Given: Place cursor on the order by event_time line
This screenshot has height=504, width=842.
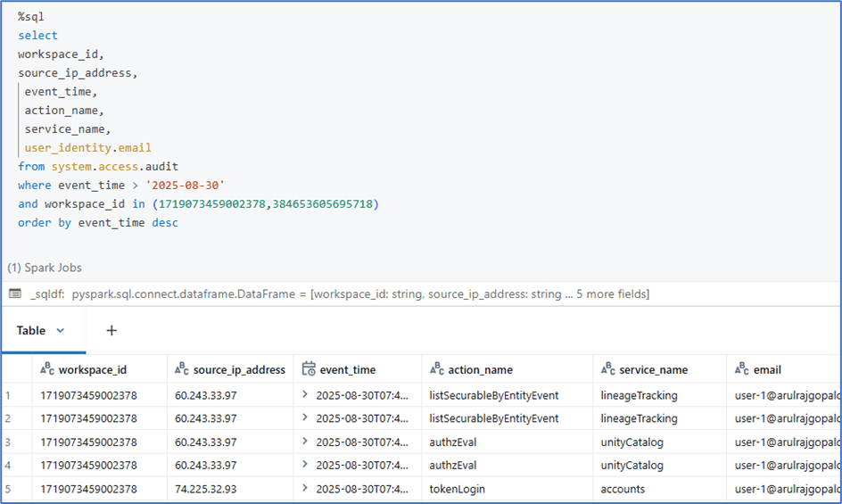Looking at the screenshot, I should tap(98, 223).
